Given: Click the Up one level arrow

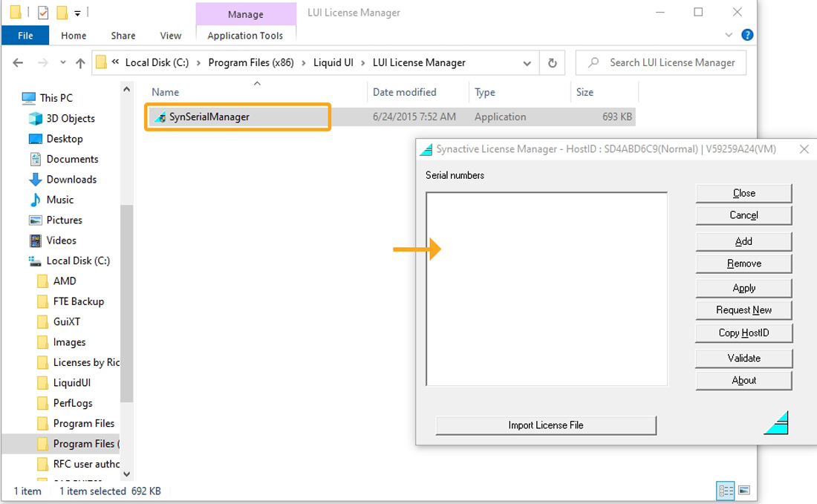Looking at the screenshot, I should point(80,63).
